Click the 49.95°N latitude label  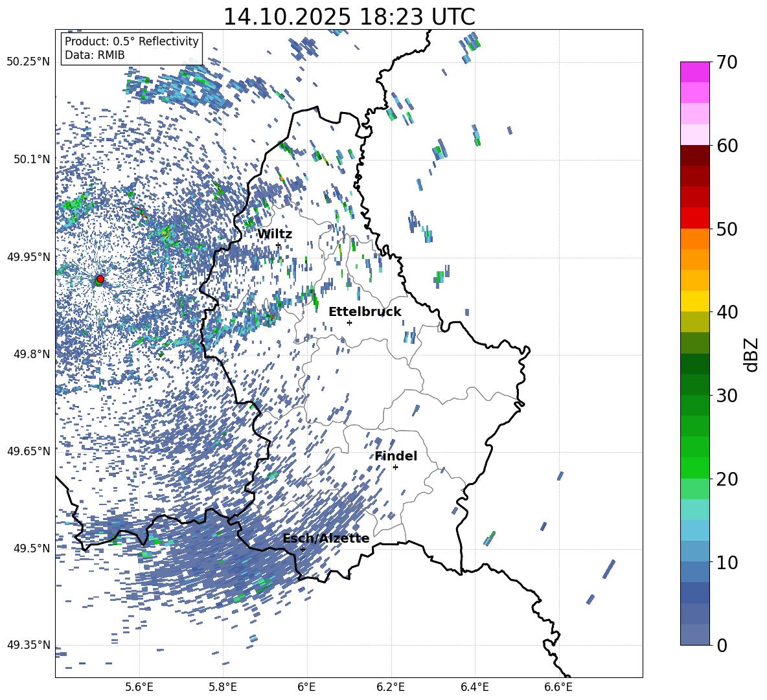tap(29, 256)
